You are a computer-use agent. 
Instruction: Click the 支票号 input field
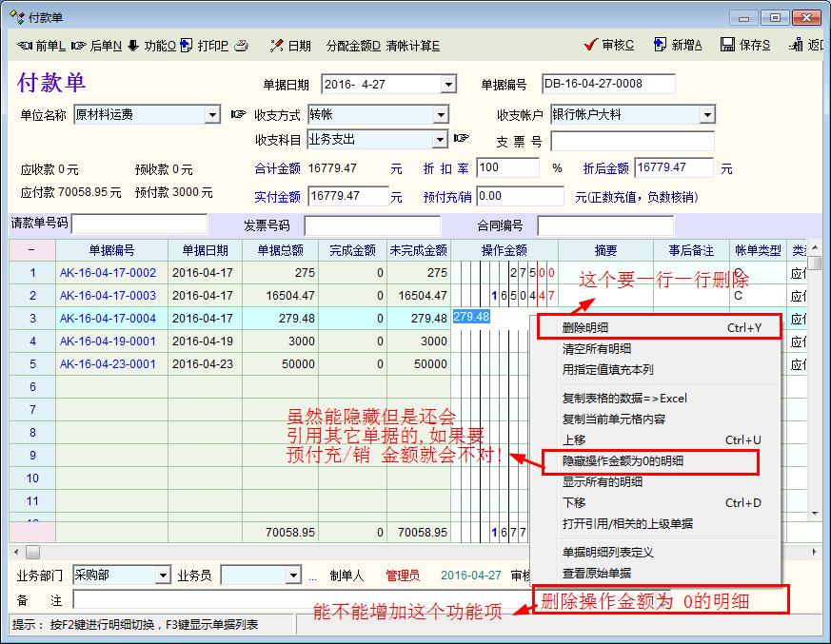click(631, 142)
